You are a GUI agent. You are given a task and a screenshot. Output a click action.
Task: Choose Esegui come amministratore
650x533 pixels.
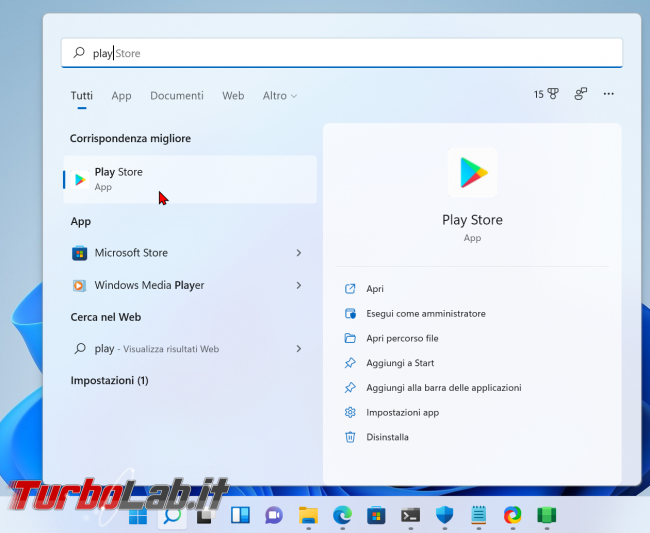click(x=426, y=314)
